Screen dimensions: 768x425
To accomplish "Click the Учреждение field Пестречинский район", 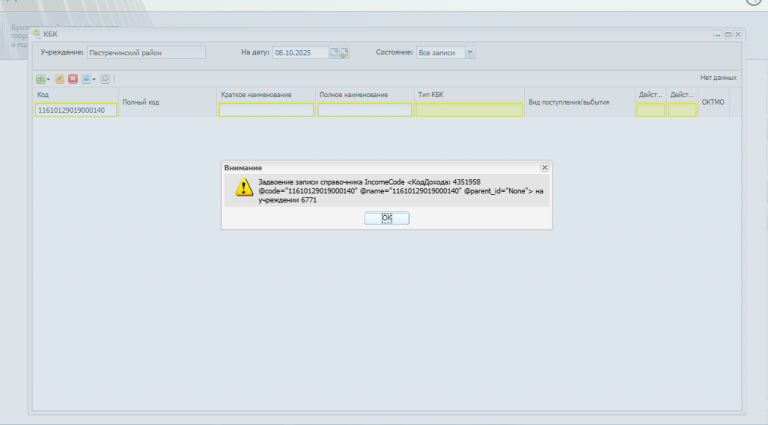I will [146, 52].
